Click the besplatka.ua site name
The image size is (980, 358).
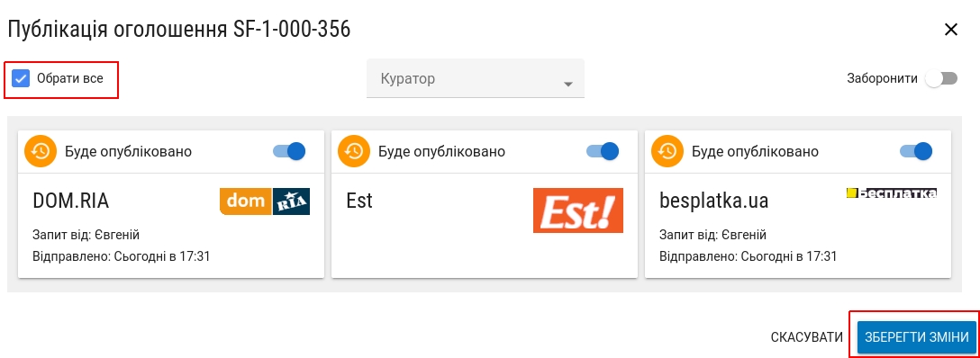pos(713,201)
